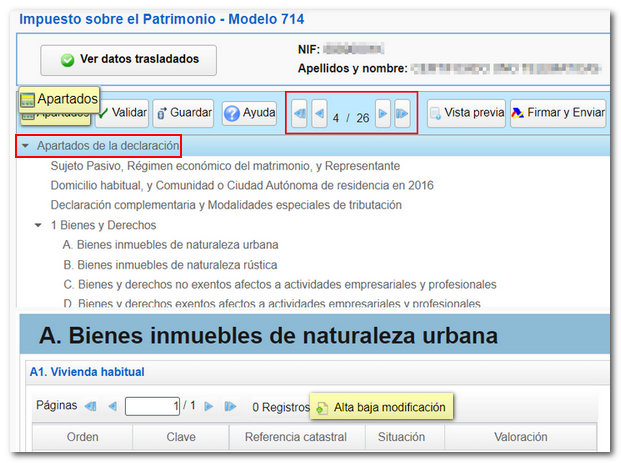Click Alta baja modificación icon
621x463 pixels.
click(x=321, y=408)
